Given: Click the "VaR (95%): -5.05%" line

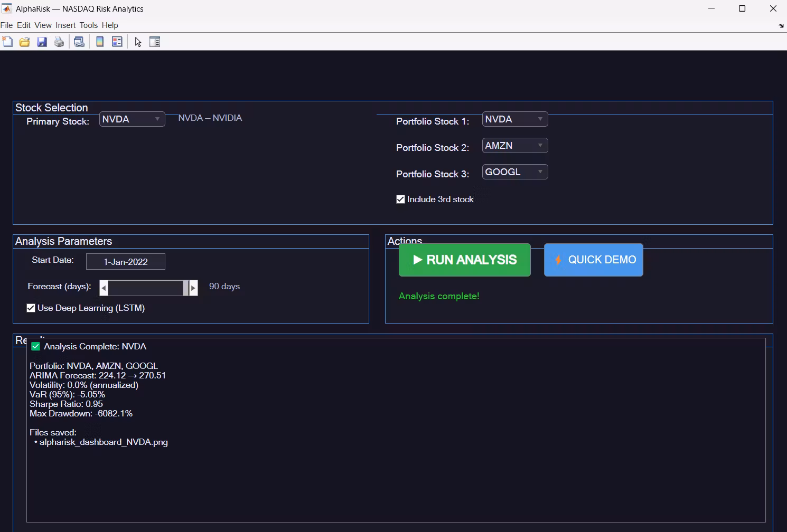Looking at the screenshot, I should (68, 394).
